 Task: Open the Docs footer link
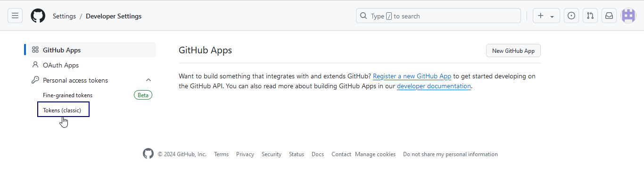tap(318, 154)
